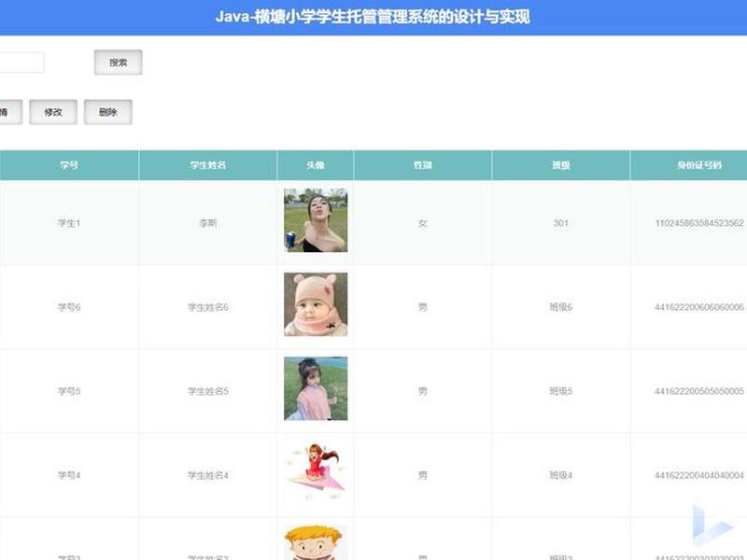Screen dimensions: 747x560
Task: Select the 学生姓名5 cell
Action: [207, 391]
